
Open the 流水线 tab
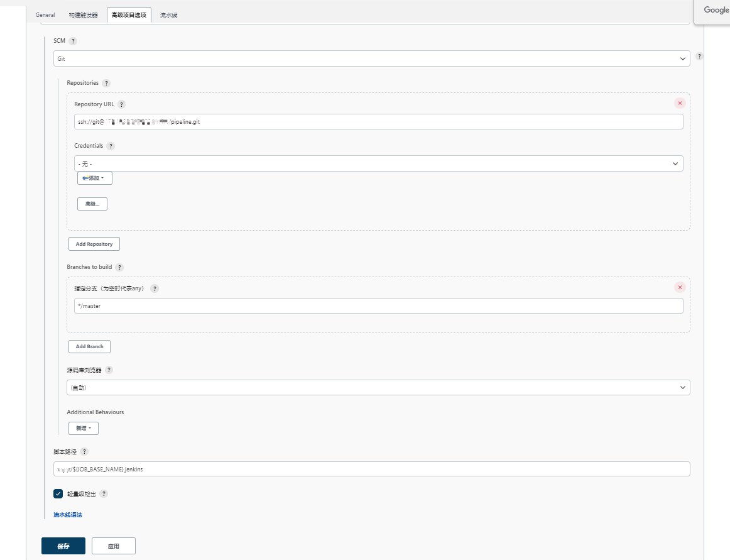point(169,15)
